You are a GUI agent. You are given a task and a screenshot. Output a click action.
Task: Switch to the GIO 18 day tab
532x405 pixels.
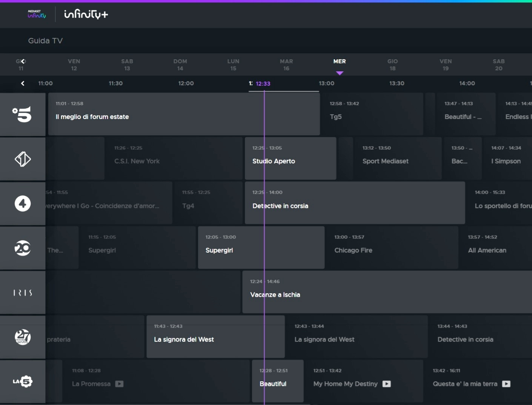tap(393, 65)
